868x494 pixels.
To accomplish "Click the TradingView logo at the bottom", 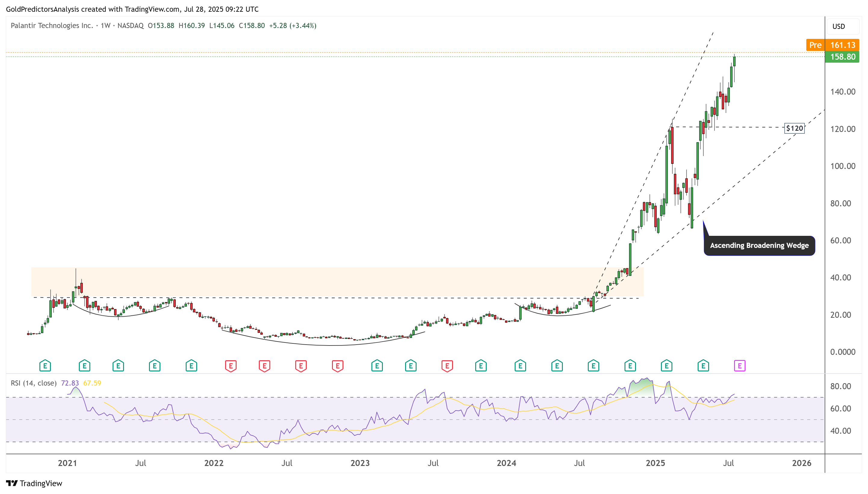I will [34, 483].
